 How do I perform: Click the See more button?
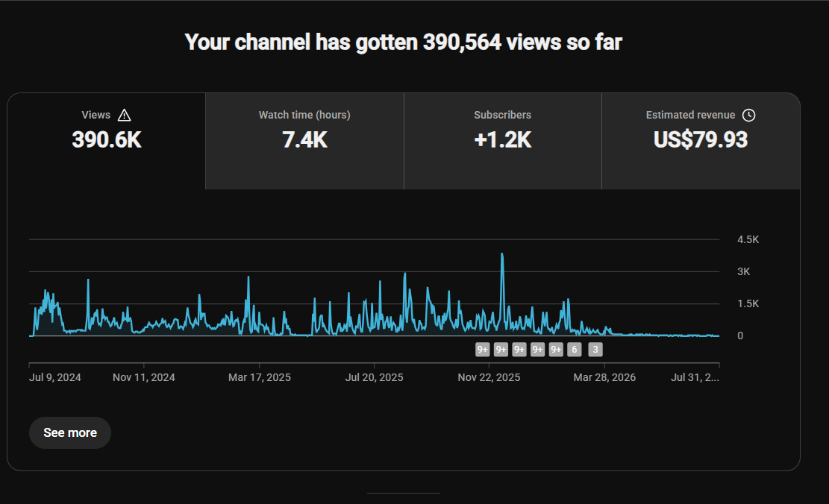click(x=70, y=432)
